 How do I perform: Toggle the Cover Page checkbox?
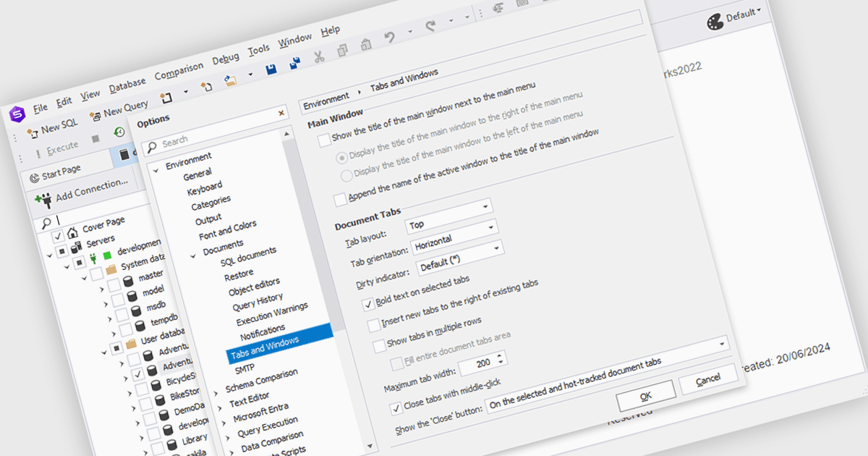58,237
